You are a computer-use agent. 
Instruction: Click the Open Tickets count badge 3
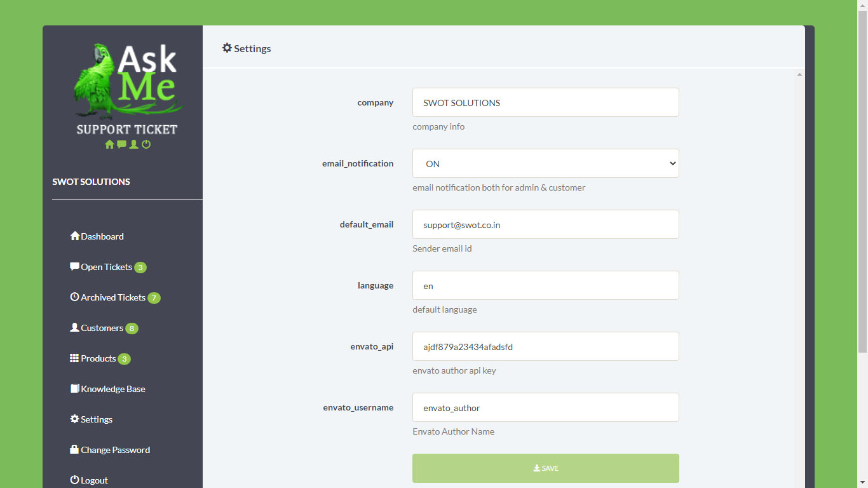tap(140, 268)
